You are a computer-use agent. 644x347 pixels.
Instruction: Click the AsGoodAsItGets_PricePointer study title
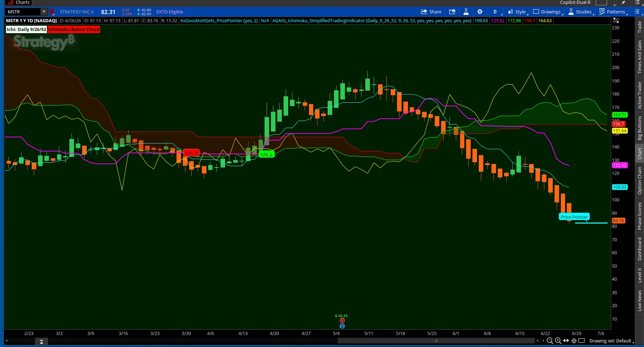pos(219,20)
